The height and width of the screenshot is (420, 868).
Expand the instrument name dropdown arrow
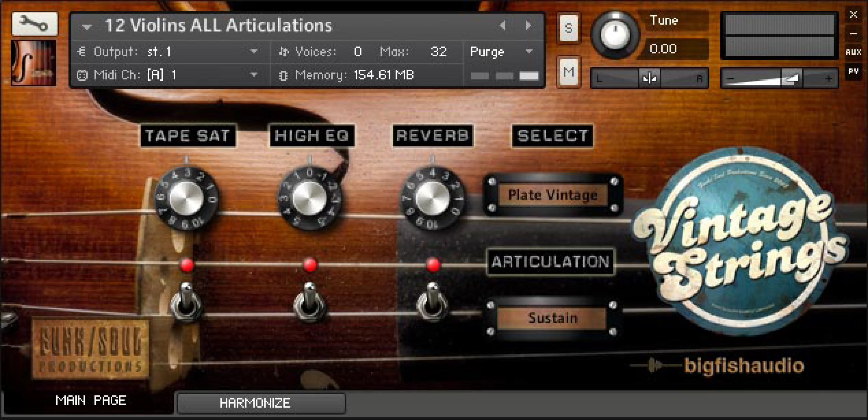[87, 27]
